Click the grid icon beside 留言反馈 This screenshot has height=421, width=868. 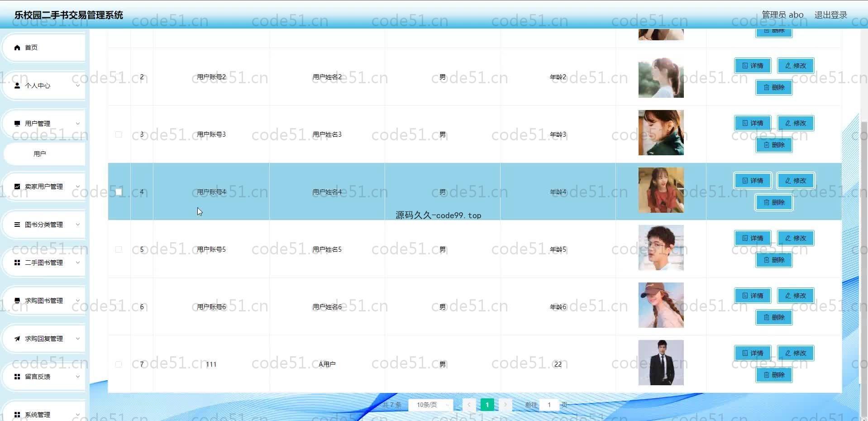17,377
